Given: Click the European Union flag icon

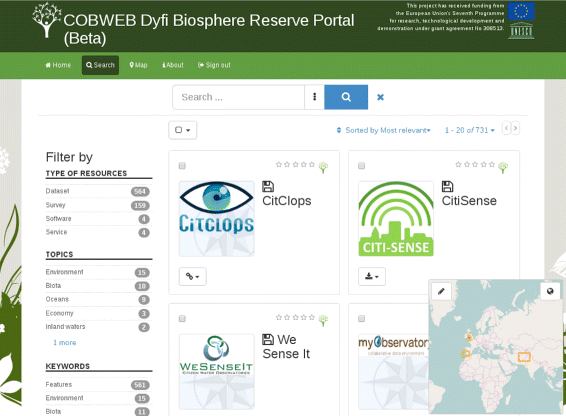Looking at the screenshot, I should (521, 11).
